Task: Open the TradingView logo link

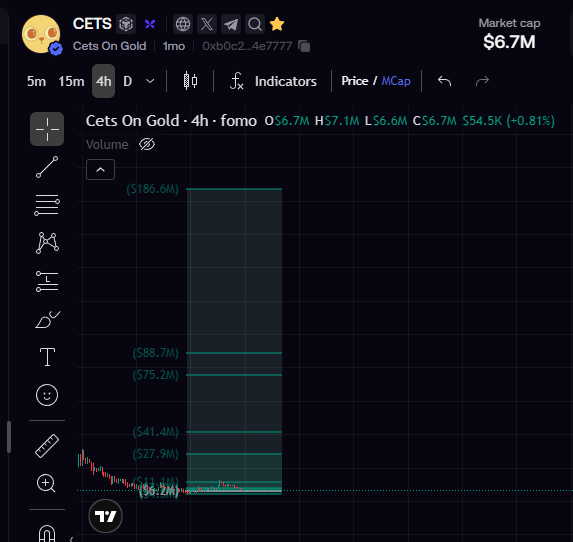Action: (x=105, y=516)
